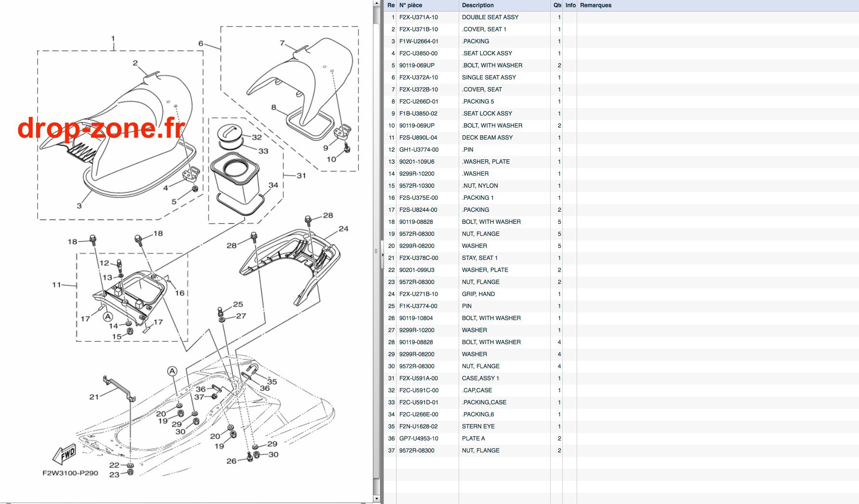Click the diagram pane vertical scrollbar

tap(376, 250)
